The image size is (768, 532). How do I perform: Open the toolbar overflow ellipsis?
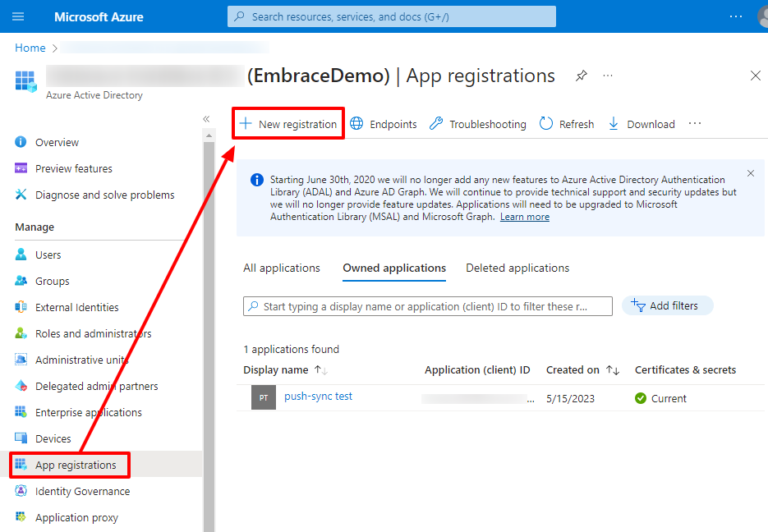tap(695, 123)
